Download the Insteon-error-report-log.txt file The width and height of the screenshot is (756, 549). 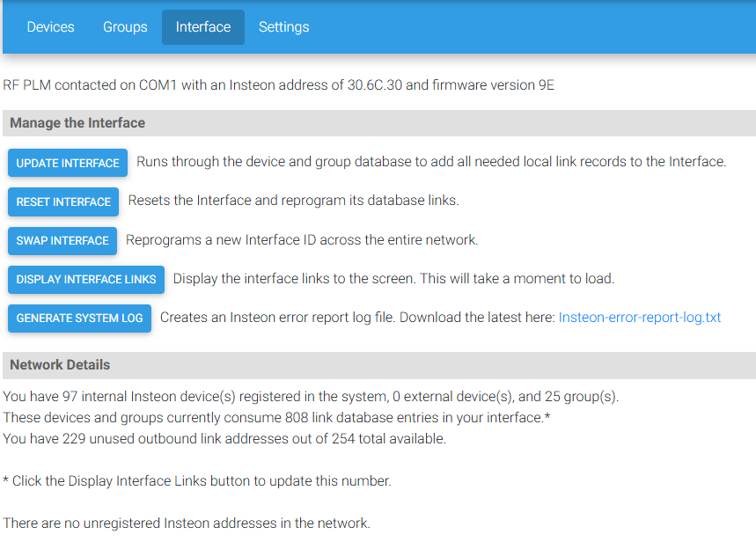tap(639, 318)
